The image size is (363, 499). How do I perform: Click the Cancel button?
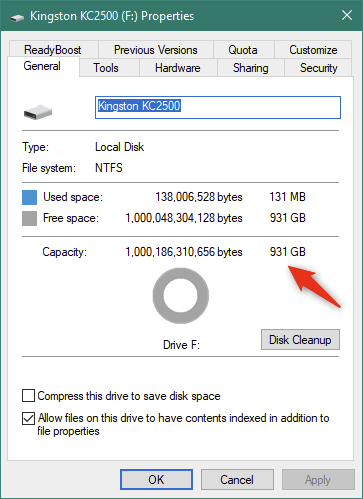tap(237, 480)
